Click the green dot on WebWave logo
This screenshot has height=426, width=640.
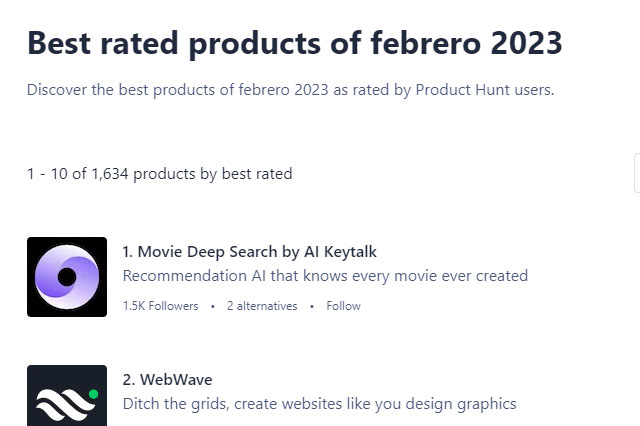click(x=93, y=394)
